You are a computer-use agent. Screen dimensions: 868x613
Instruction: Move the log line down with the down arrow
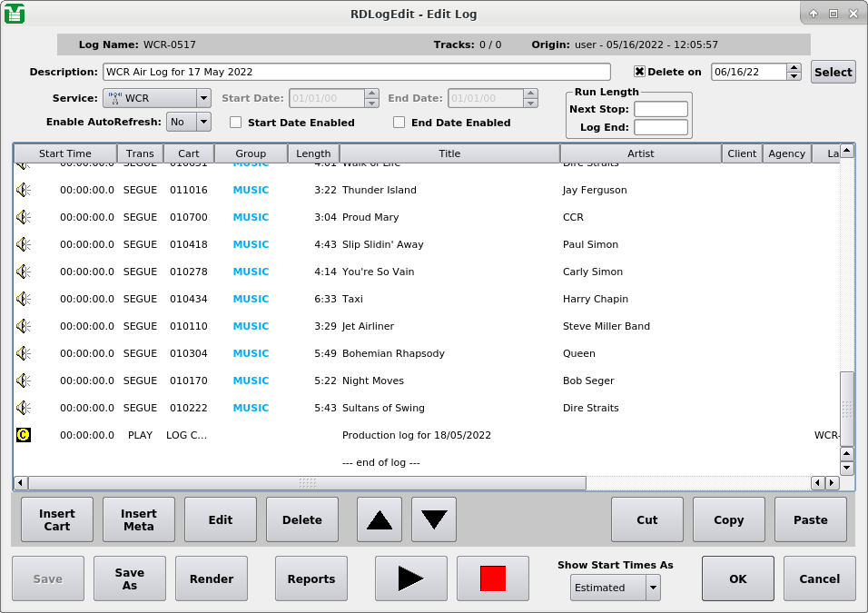[434, 519]
